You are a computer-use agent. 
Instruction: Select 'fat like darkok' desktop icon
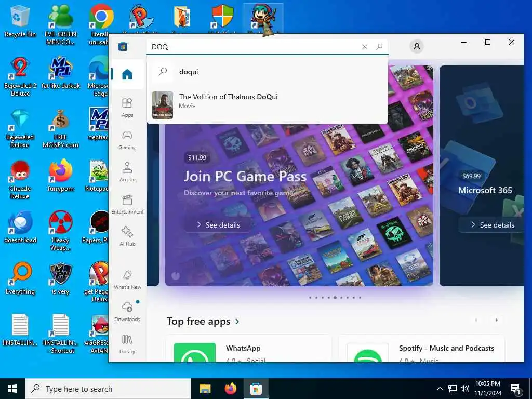(60, 73)
